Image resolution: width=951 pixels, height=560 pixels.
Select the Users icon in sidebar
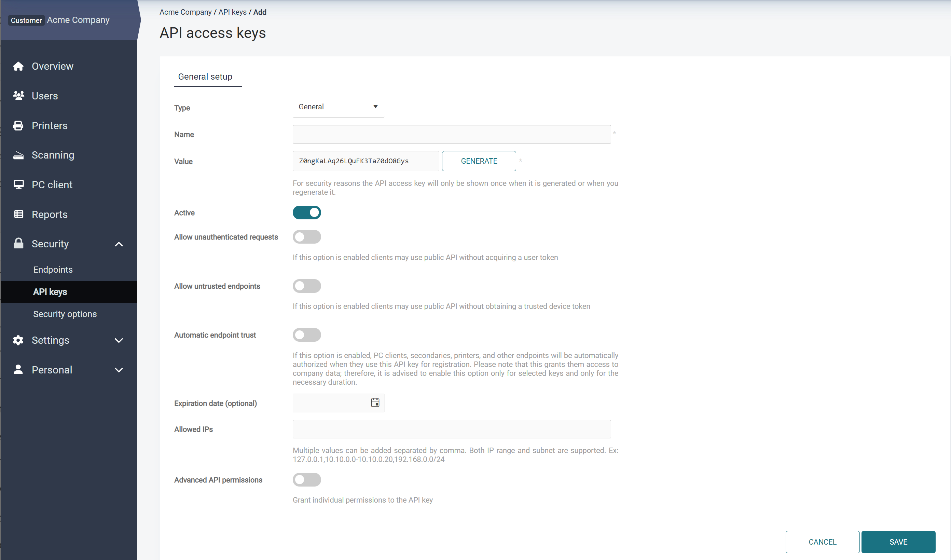tap(18, 95)
